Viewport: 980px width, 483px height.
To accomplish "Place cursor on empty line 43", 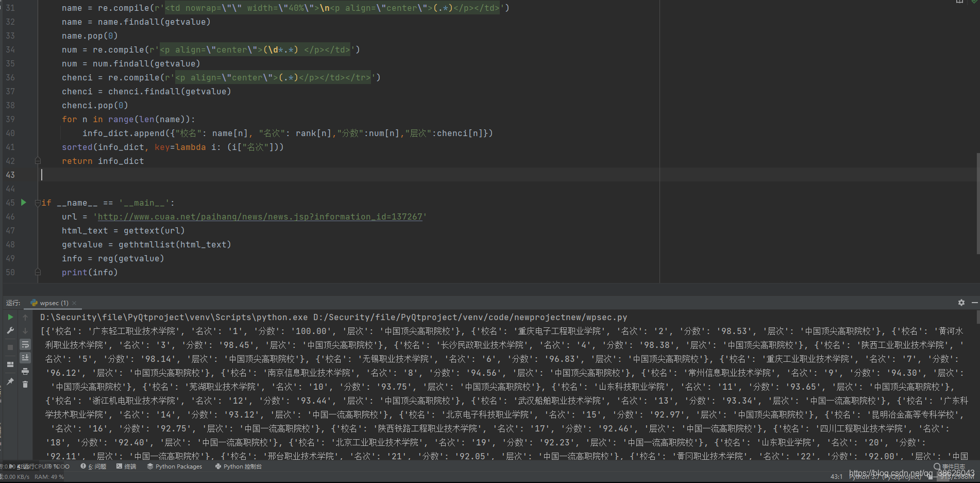I will pos(350,175).
